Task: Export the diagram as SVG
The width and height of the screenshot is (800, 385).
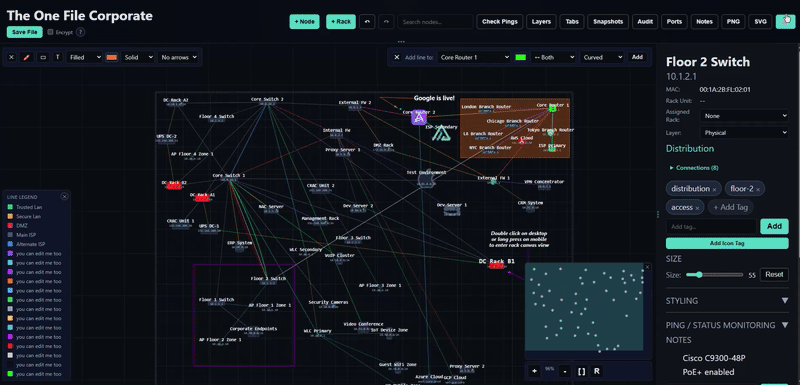Action: pyautogui.click(x=760, y=21)
